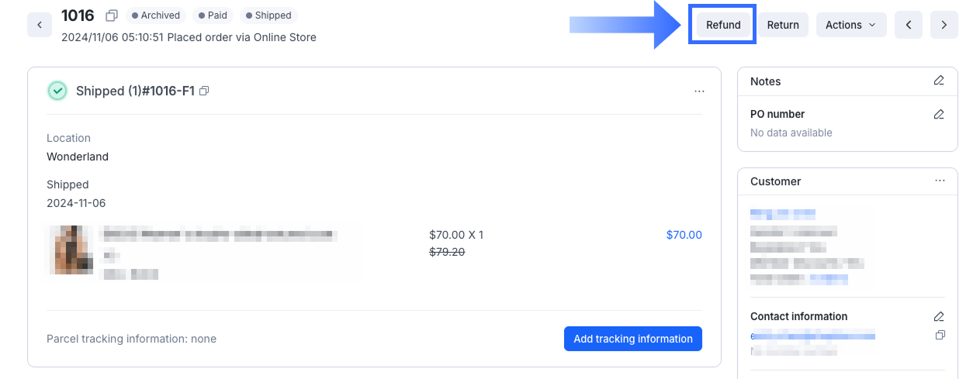This screenshot has width=980, height=379.
Task: Add tracking information
Action: (x=632, y=339)
